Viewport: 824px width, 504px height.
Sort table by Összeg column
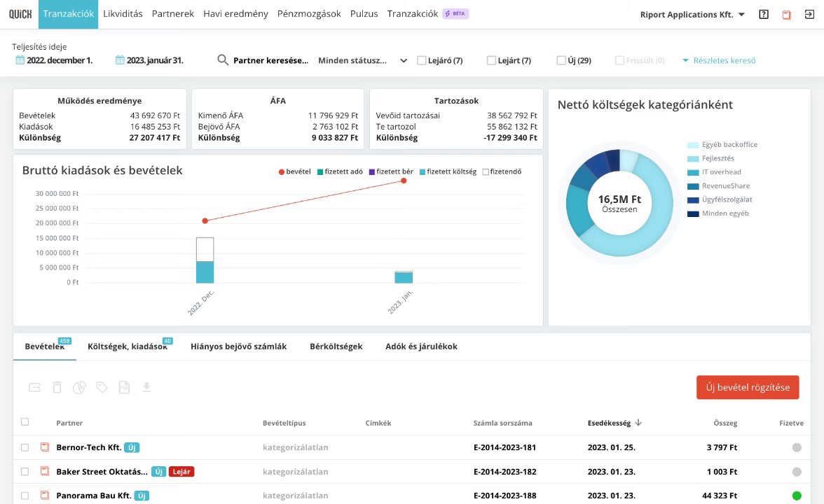click(x=725, y=423)
